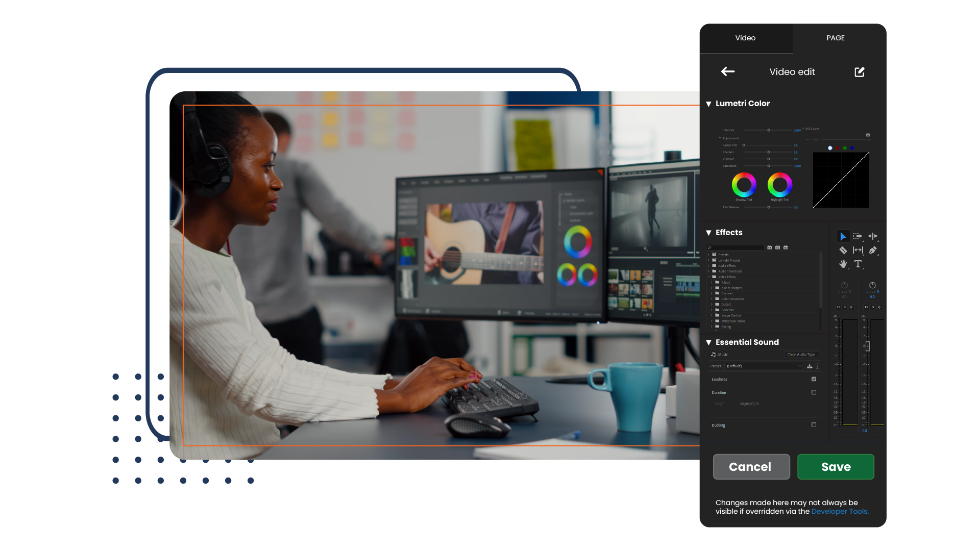Screen dimensions: 980x551
Task: Open the Developer Tools link
Action: click(840, 511)
